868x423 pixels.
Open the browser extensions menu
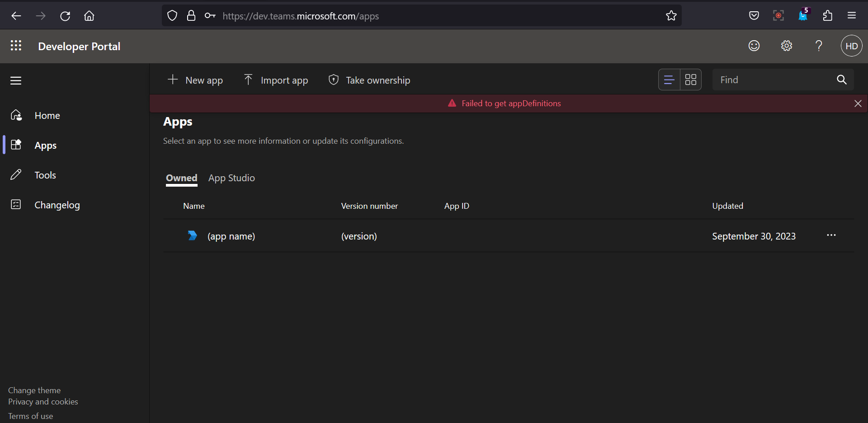(827, 15)
